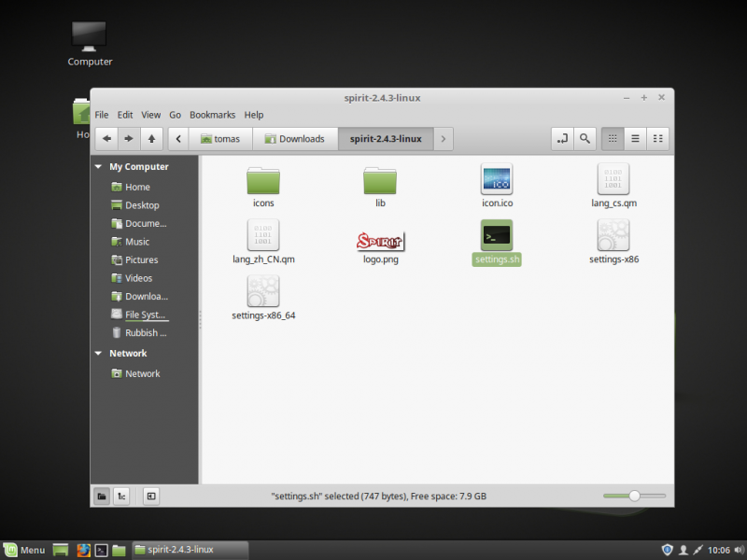Switch to list view
747x560 pixels.
[x=635, y=137]
